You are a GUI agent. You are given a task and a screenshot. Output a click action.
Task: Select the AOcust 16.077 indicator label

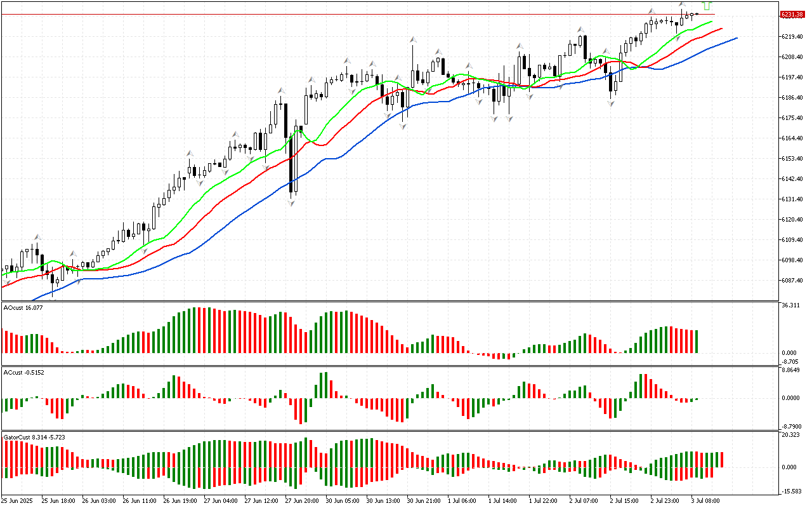(x=23, y=307)
